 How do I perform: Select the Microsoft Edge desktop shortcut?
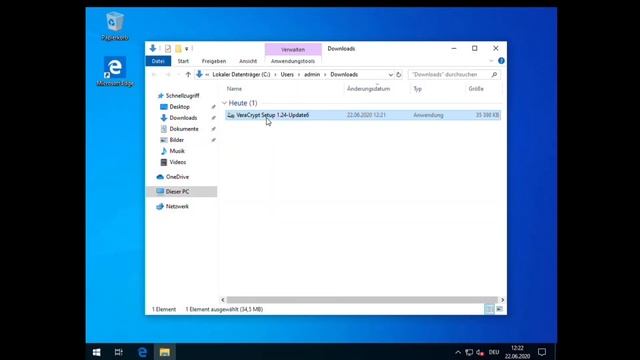[115, 71]
